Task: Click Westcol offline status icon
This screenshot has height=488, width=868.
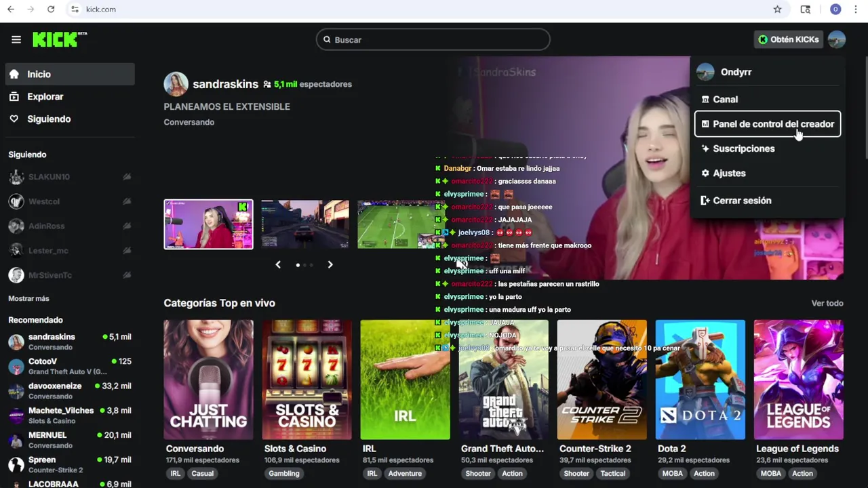Action: point(127,201)
